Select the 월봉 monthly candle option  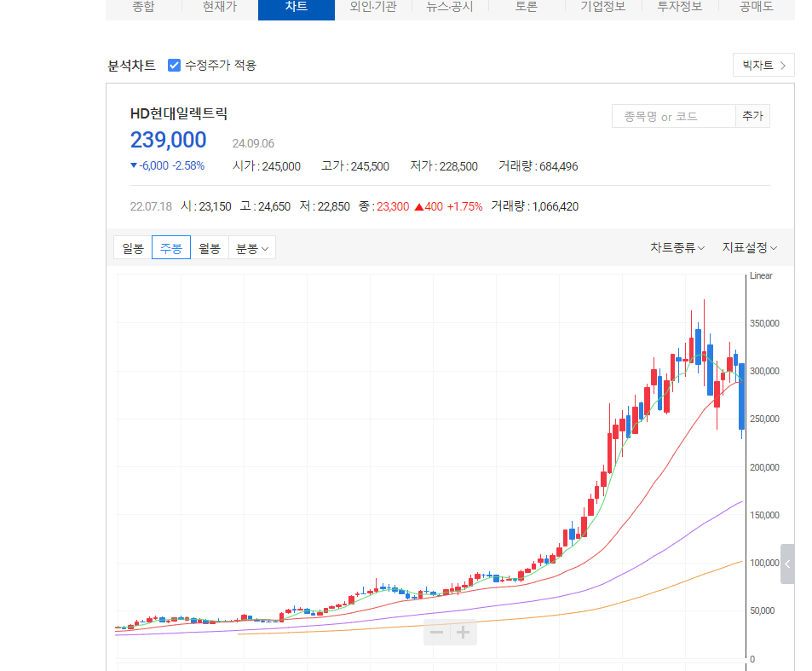coord(210,248)
